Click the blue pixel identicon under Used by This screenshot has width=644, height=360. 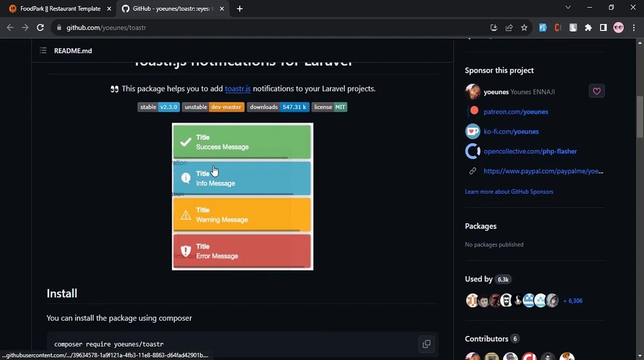click(529, 300)
